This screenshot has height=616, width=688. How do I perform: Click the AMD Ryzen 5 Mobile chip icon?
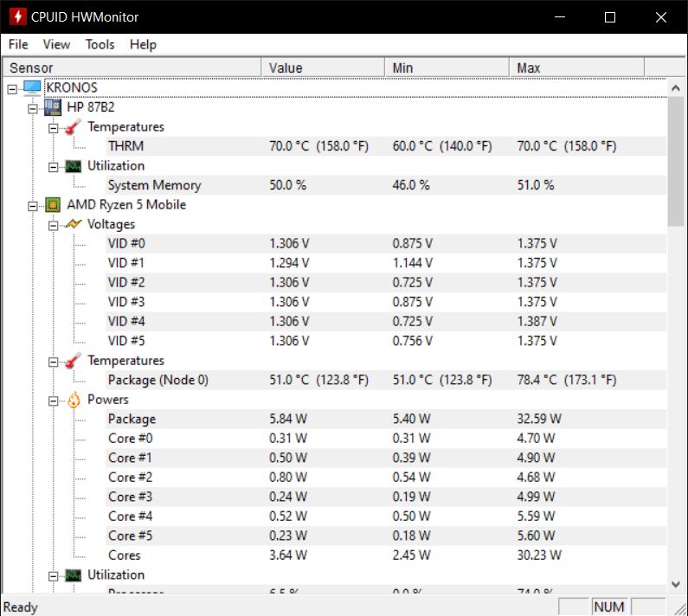53,205
